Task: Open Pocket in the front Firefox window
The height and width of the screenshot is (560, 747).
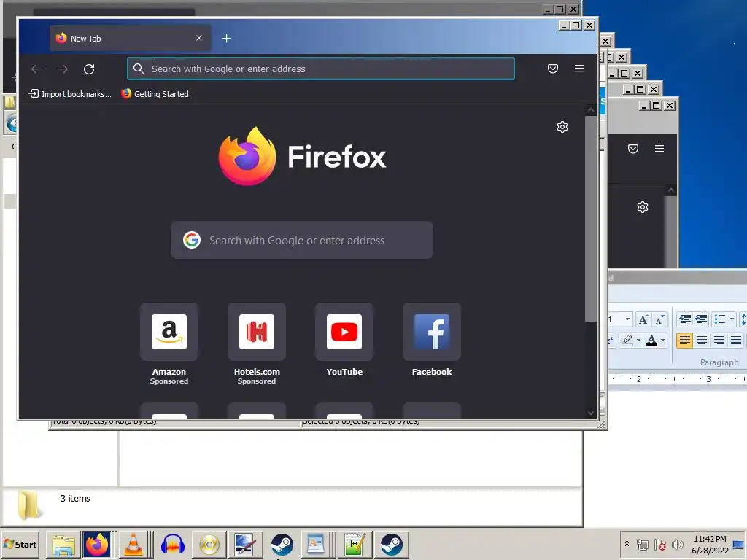Action: (553, 69)
